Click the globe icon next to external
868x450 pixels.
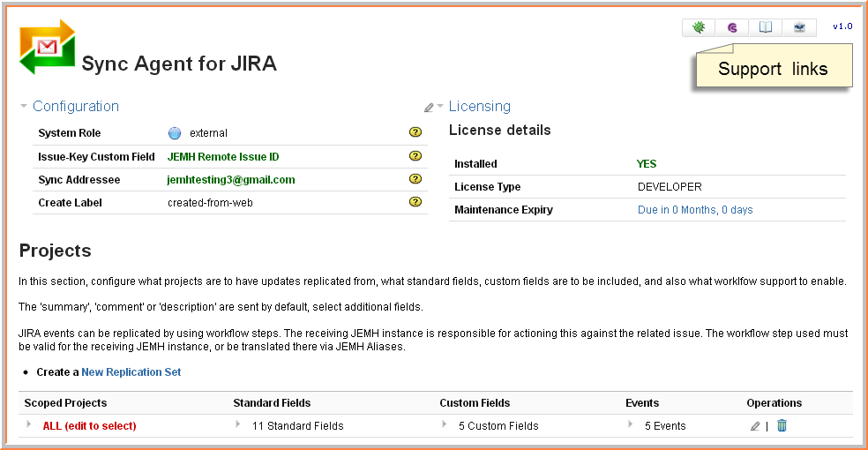175,133
